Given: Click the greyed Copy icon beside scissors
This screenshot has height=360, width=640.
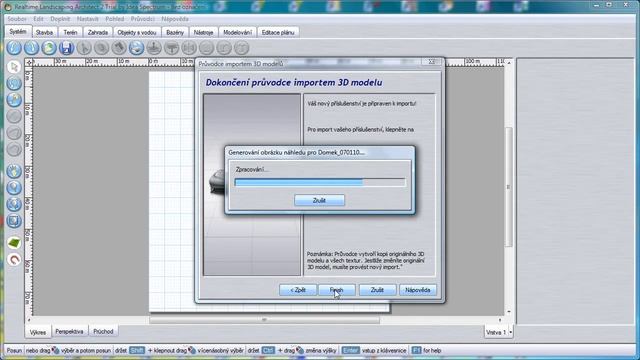Looking at the screenshot, I should coord(101,48).
